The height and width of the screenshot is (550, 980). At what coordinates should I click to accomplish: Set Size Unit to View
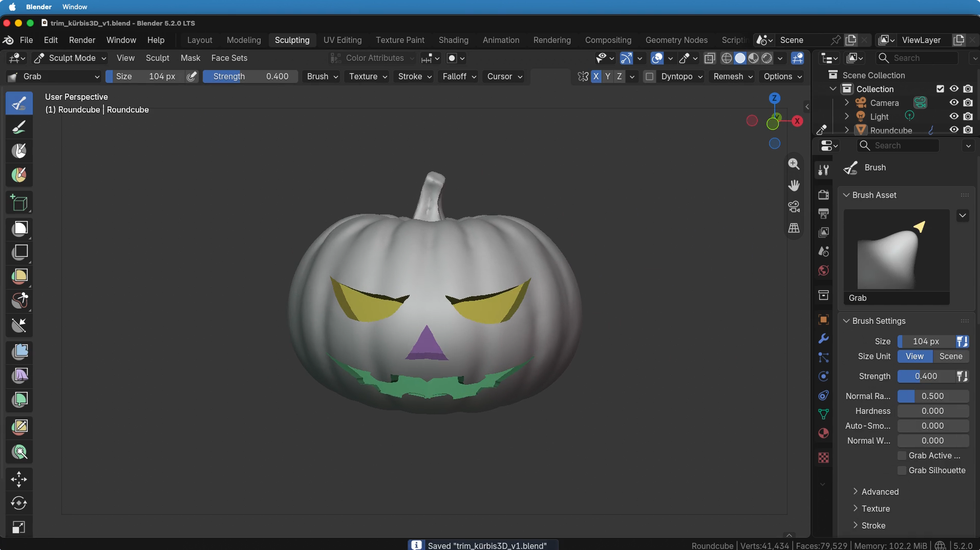click(x=914, y=356)
